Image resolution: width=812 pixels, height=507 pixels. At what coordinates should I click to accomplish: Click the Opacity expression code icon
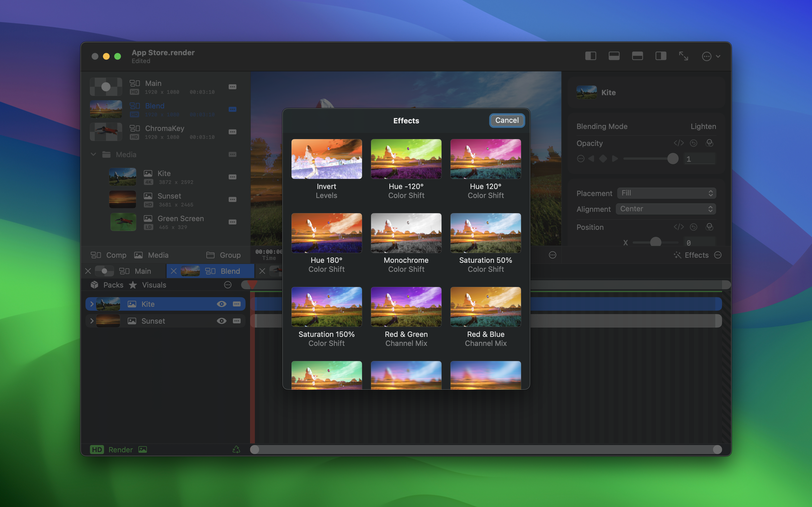click(678, 143)
